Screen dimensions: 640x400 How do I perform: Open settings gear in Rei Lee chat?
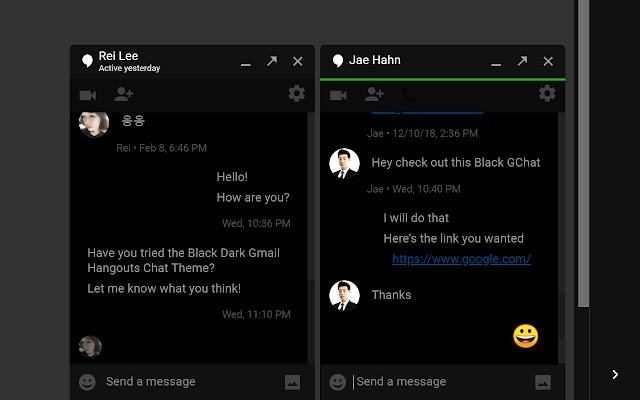pyautogui.click(x=297, y=94)
